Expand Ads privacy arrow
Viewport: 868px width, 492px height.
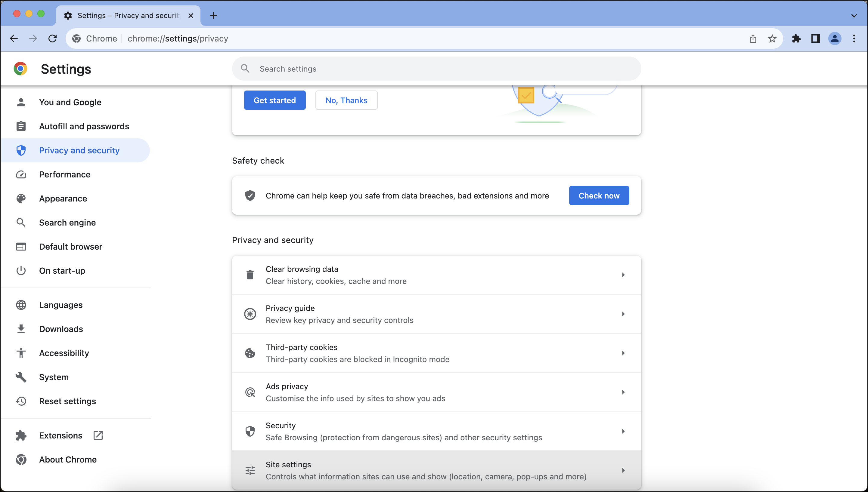point(623,392)
